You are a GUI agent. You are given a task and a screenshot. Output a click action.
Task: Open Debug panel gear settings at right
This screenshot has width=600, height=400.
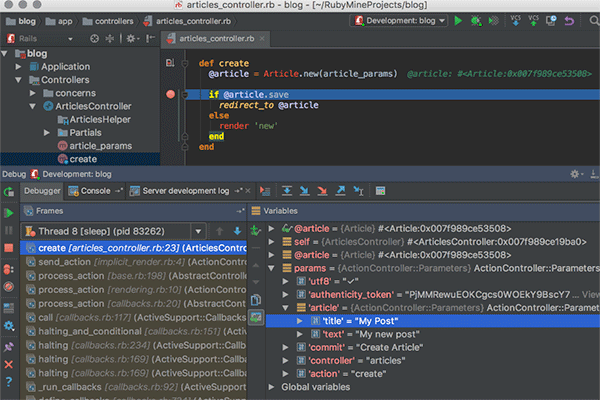point(576,174)
